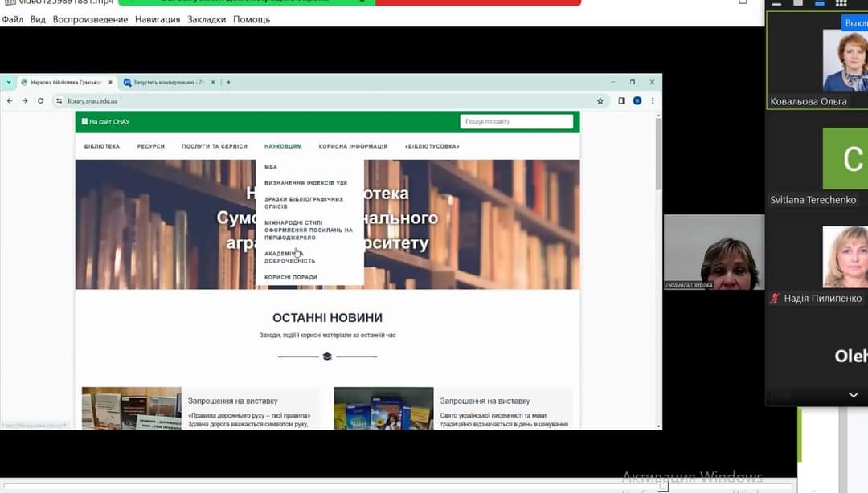
Task: Go forward in the browser
Action: tap(25, 100)
